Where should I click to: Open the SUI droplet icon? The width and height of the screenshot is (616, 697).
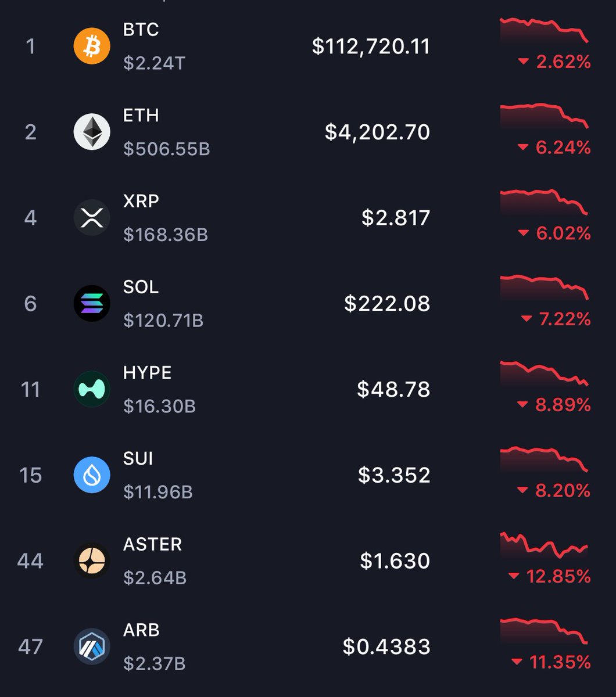(x=92, y=475)
